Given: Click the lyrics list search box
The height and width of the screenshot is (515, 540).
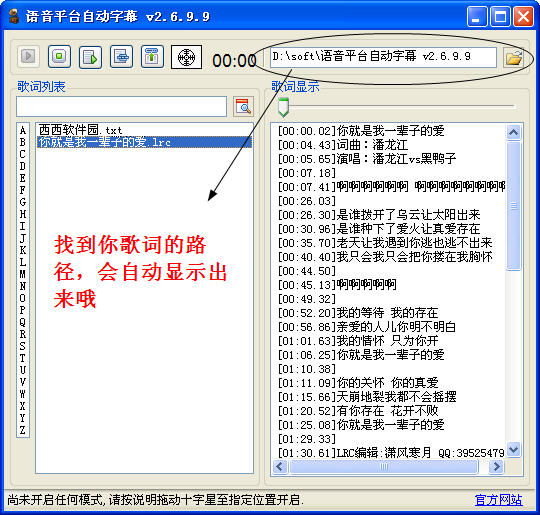Looking at the screenshot, I should tap(122, 106).
